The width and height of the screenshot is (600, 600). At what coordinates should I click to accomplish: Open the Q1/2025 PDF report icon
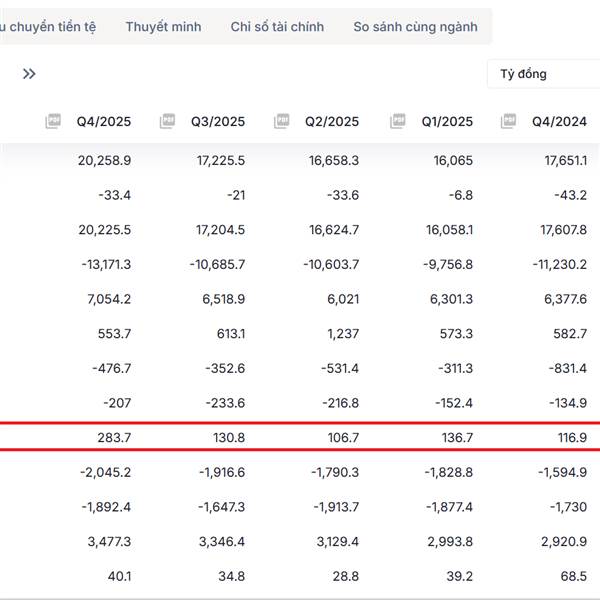click(397, 122)
